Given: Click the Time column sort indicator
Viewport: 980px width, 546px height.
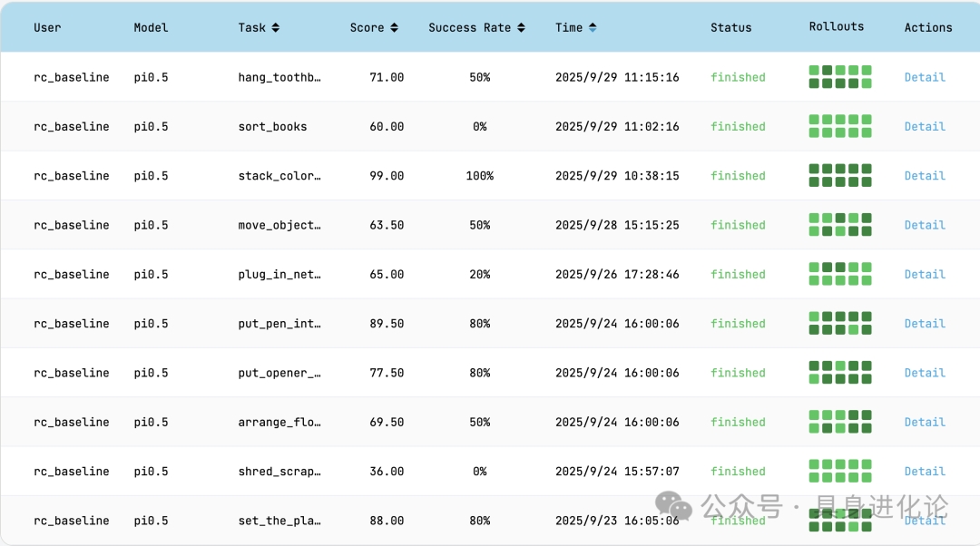Looking at the screenshot, I should pos(593,28).
